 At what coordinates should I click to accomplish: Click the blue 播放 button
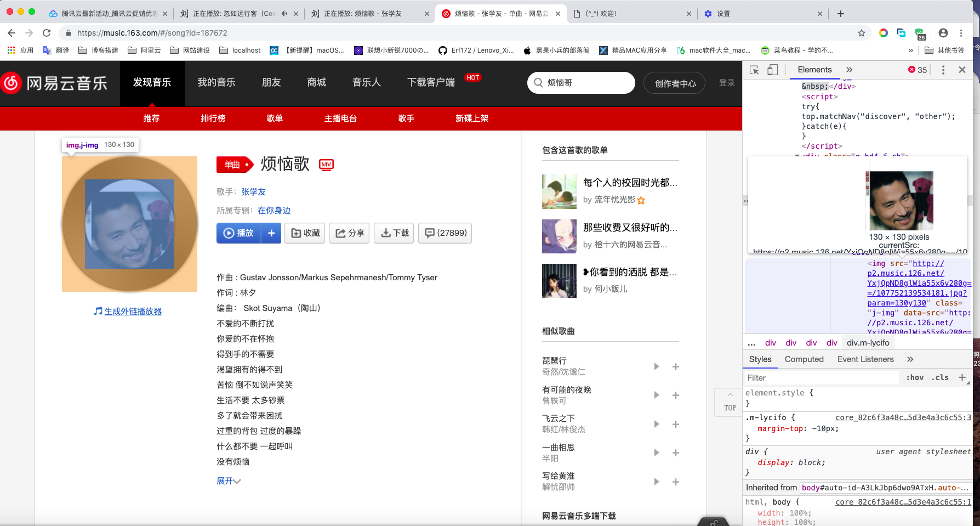[x=238, y=233]
